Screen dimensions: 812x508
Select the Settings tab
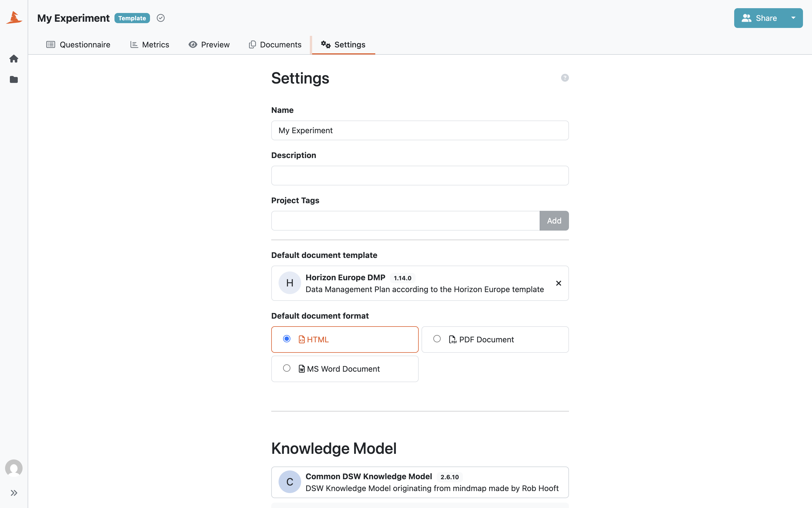343,45
